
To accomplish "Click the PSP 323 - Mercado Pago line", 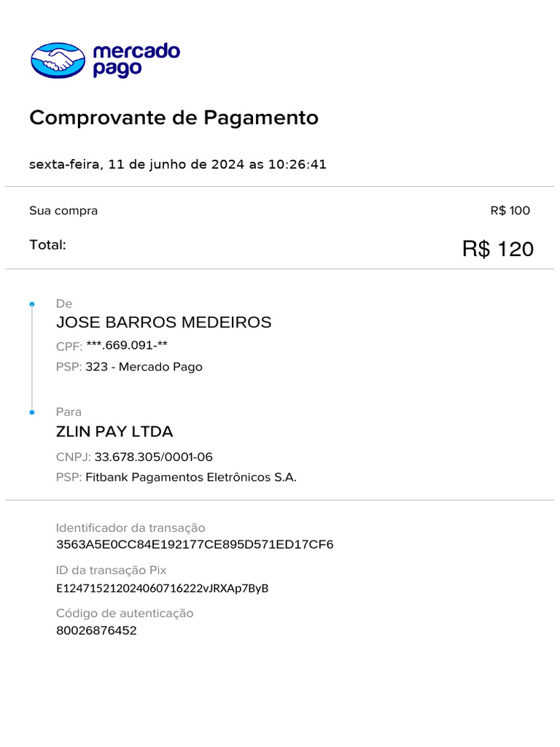I will coord(130,367).
